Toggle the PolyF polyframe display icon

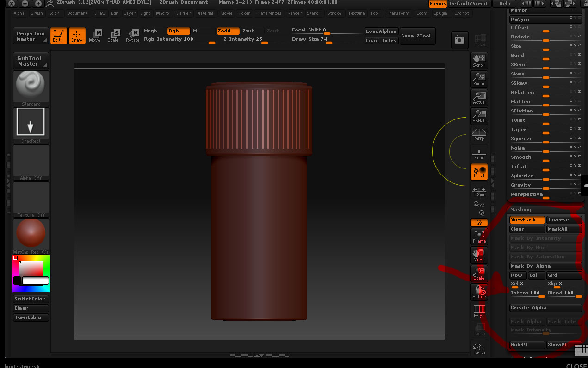(x=479, y=311)
